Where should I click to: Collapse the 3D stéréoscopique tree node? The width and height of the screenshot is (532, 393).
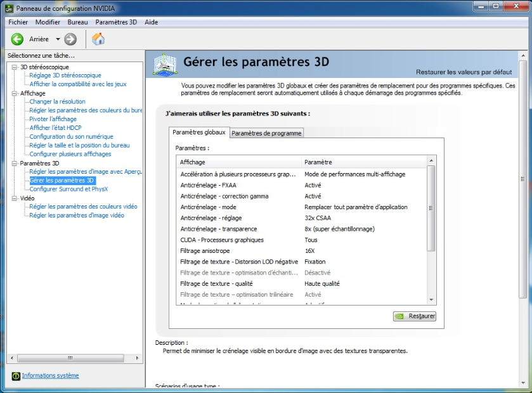(15, 67)
